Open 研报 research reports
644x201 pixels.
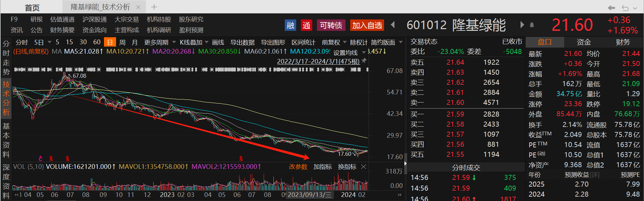tap(37, 19)
